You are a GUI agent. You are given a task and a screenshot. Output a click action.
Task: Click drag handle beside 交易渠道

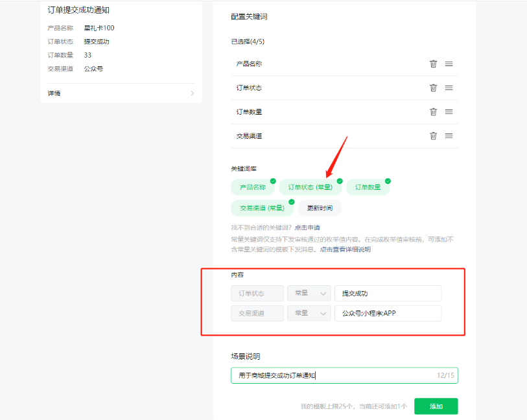pyautogui.click(x=449, y=135)
